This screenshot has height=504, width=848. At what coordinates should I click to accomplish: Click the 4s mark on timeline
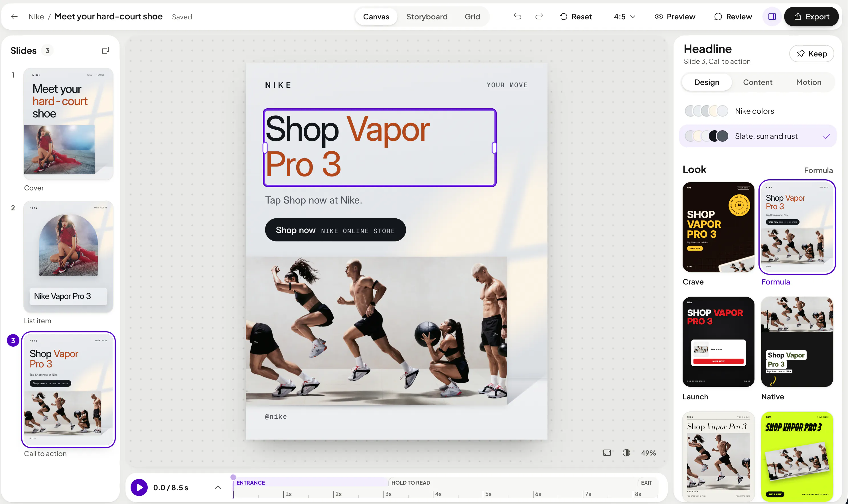[437, 494]
